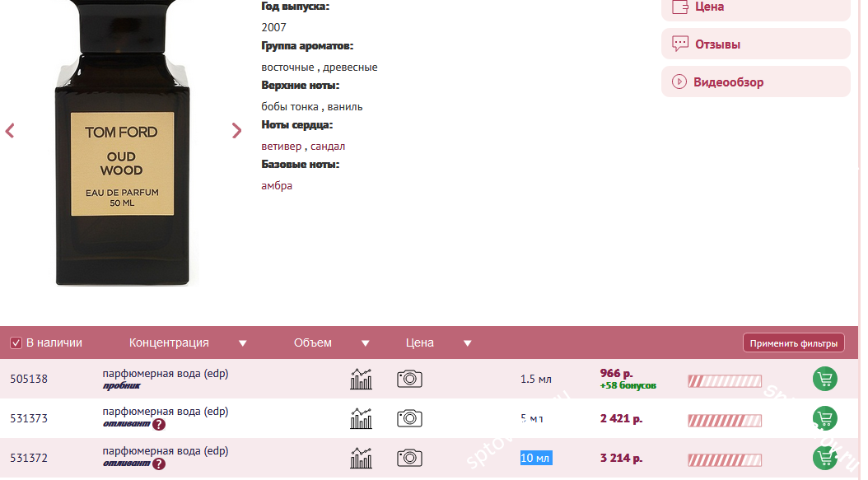
Task: Click the stock level bar for 966 р. row
Action: point(725,381)
